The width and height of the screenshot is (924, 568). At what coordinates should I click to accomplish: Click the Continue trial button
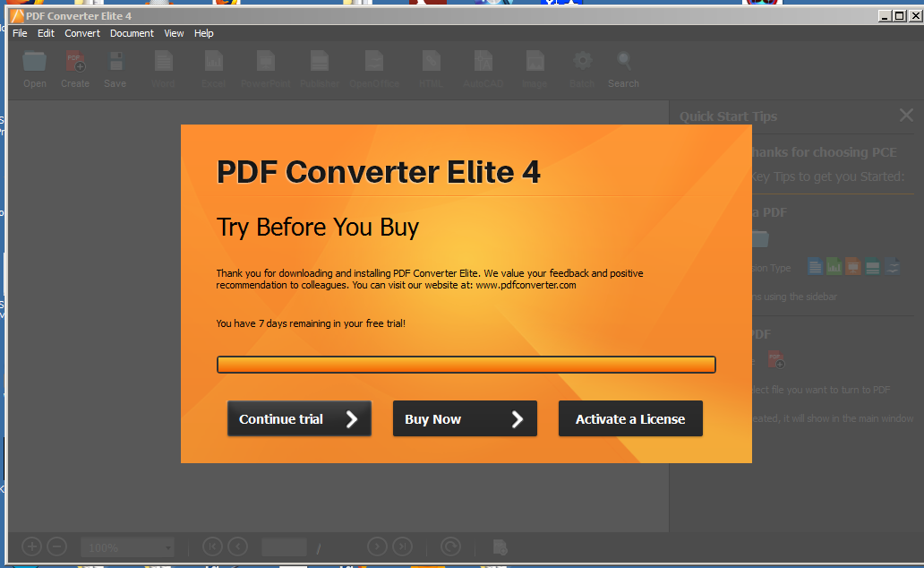(x=299, y=418)
